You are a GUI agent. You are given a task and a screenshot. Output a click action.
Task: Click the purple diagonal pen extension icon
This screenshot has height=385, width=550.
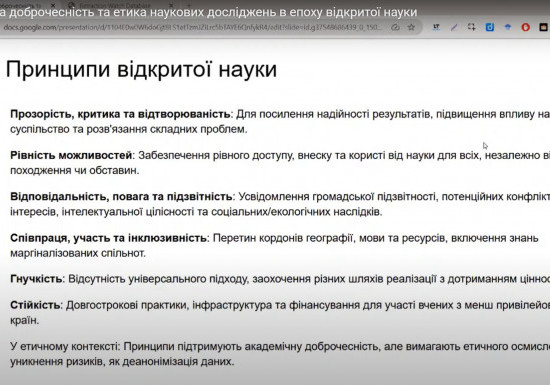coord(454,27)
